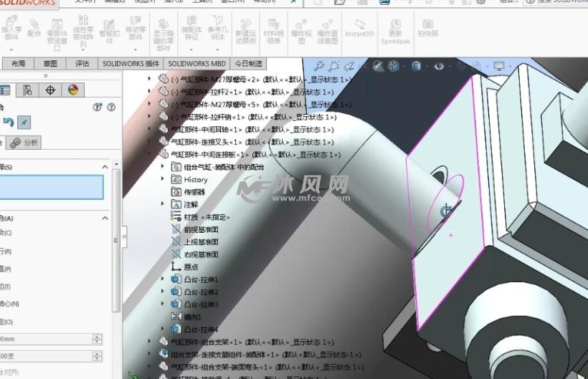Open the 评估 (Evaluate) ribbon tab

click(82, 64)
